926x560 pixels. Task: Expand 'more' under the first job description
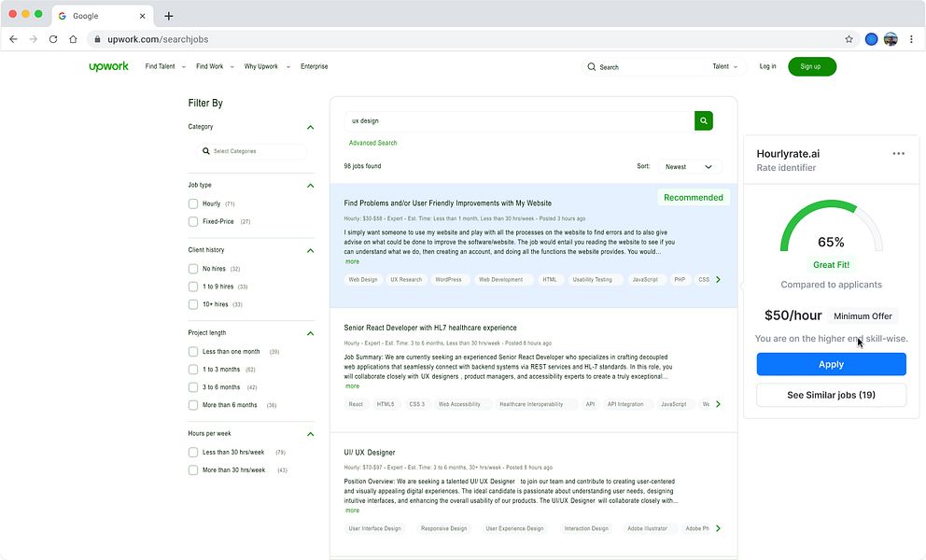tap(352, 261)
